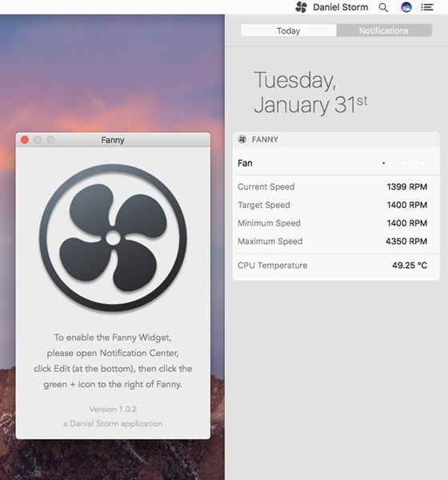This screenshot has height=480, width=448.
Task: Toggle Notification Center list icon
Action: (427, 7)
